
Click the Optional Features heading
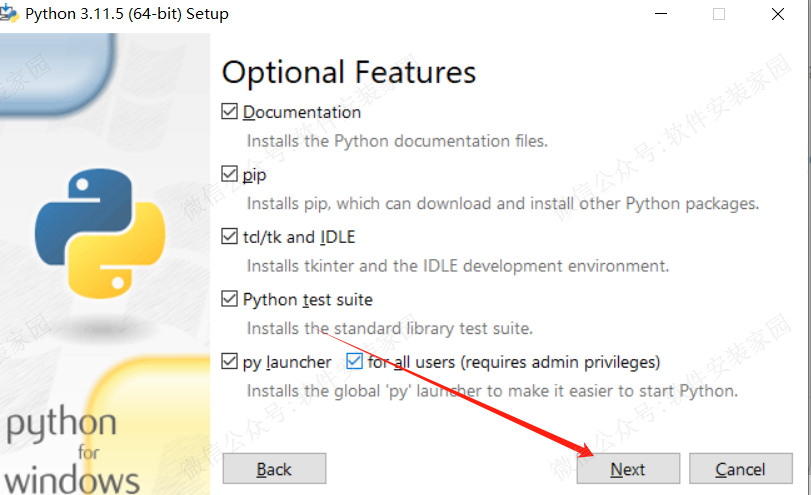(348, 72)
